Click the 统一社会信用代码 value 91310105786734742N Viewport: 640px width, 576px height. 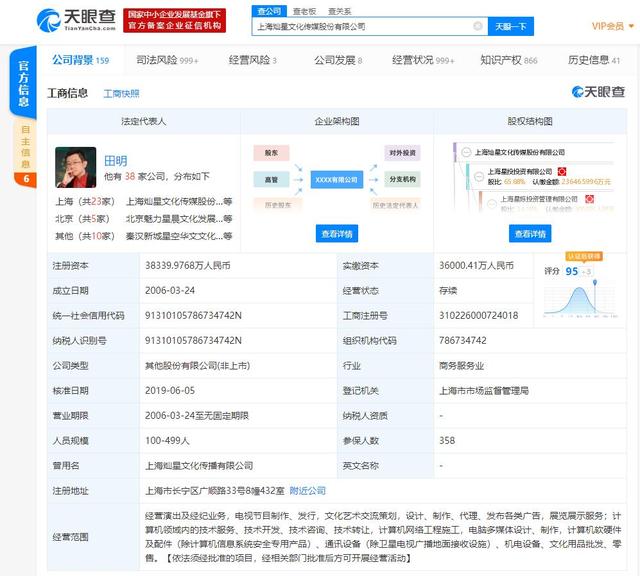point(193,316)
